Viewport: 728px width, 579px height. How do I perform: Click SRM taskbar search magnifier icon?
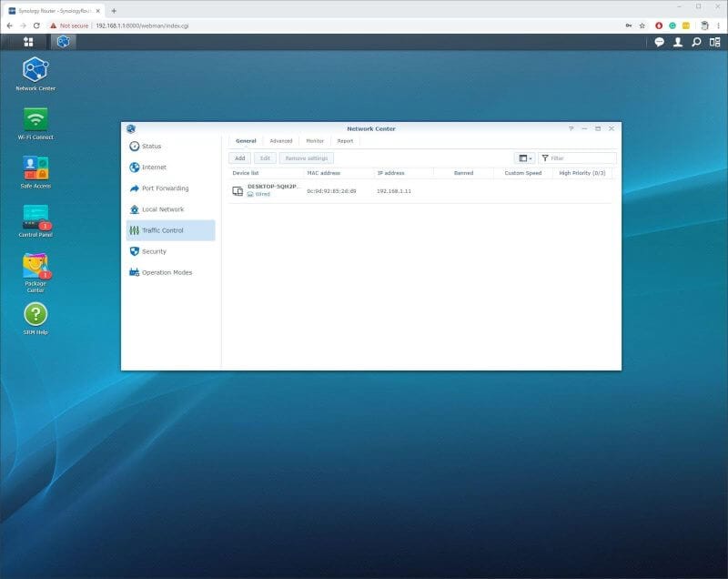click(x=696, y=42)
